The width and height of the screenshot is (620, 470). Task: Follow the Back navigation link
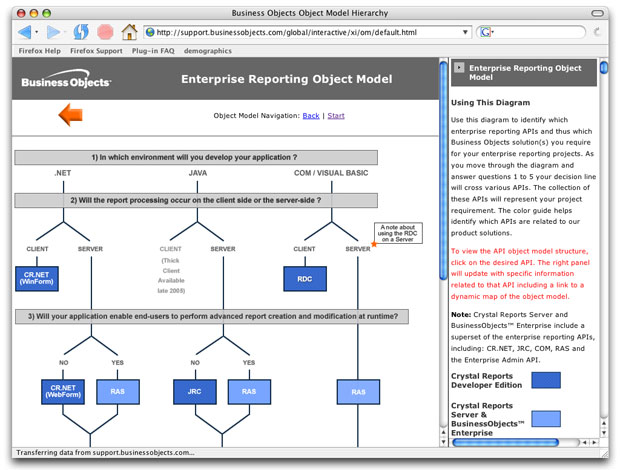(x=311, y=115)
